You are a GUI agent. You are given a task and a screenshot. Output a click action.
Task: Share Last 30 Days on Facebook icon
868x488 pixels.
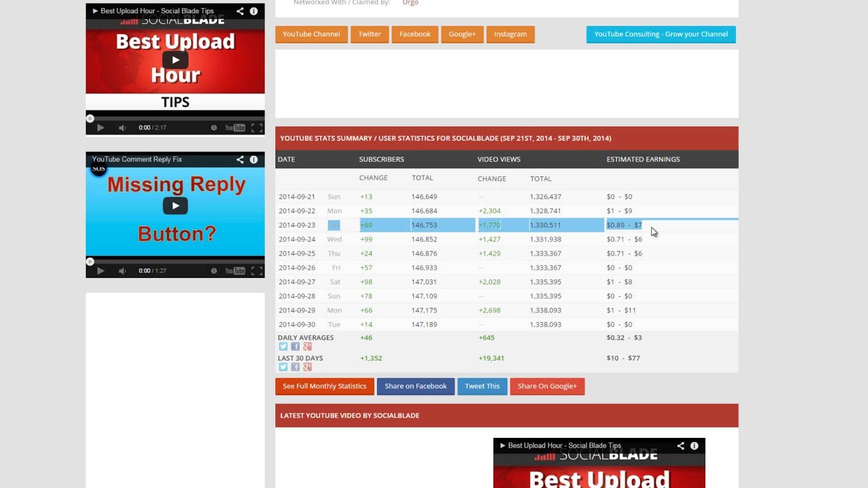[x=295, y=367]
